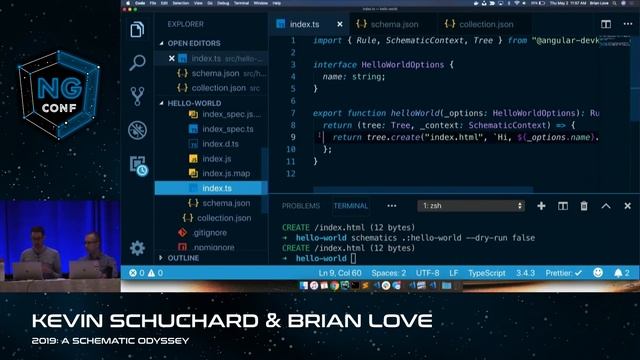The height and width of the screenshot is (360, 640).
Task: Click the minimap in the editor
Action: tap(616, 42)
